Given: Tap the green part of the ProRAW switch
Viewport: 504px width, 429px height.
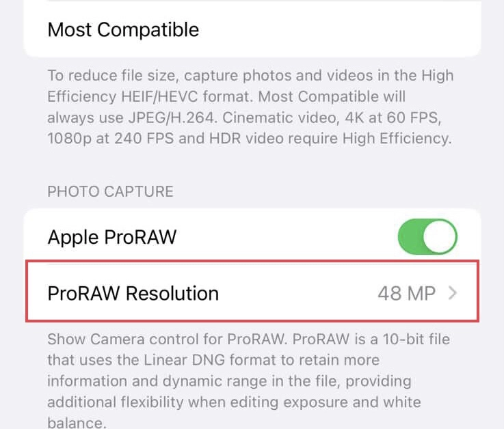Looking at the screenshot, I should click(410, 236).
